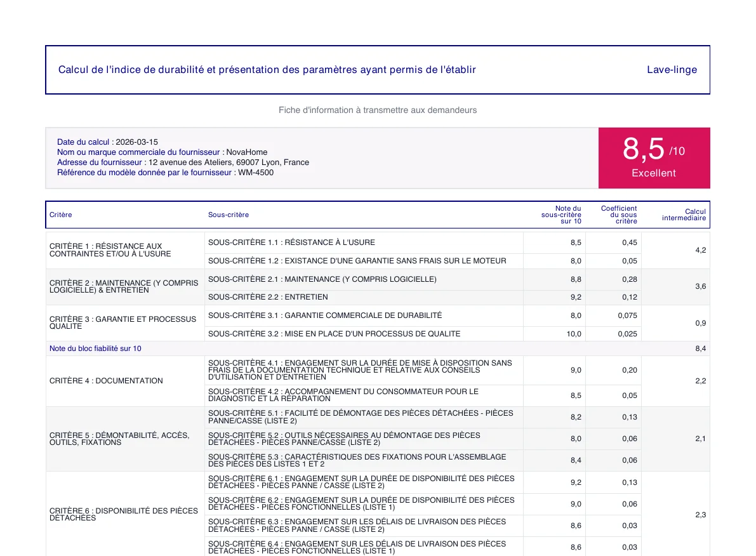This screenshot has width=756, height=556.
Task: Click the 0,12 coefficient of sous-critère 2.2
Action: click(x=629, y=297)
